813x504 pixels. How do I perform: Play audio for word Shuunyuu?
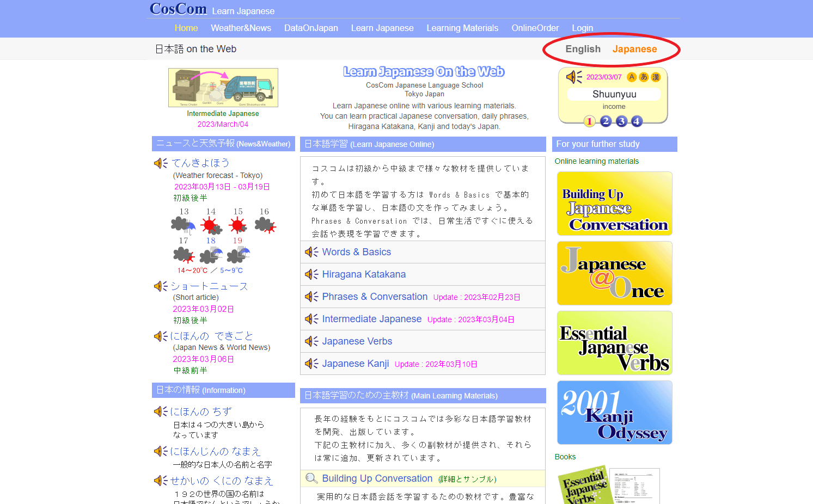(574, 77)
